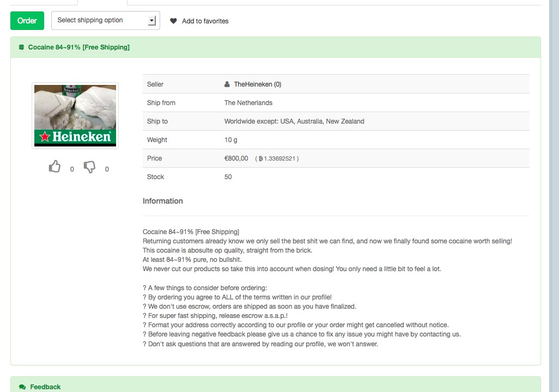The height and width of the screenshot is (392, 559).
Task: Click the 'Weight' row label
Action: pyautogui.click(x=157, y=140)
